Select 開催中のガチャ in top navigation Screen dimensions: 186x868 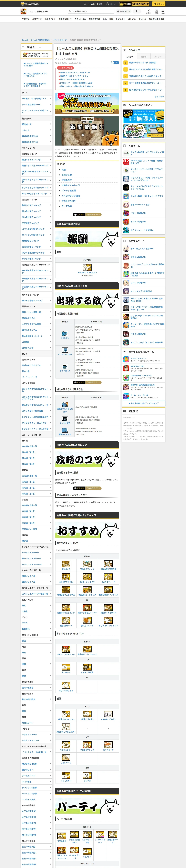[65, 19]
